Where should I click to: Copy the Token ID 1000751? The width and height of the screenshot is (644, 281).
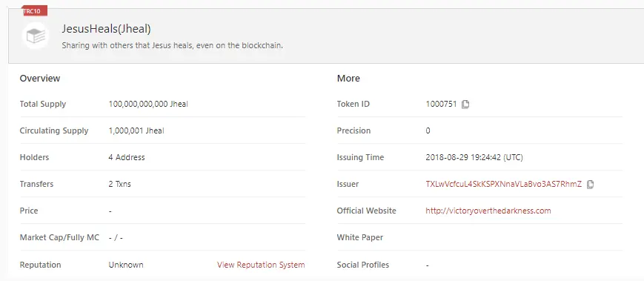[465, 105]
